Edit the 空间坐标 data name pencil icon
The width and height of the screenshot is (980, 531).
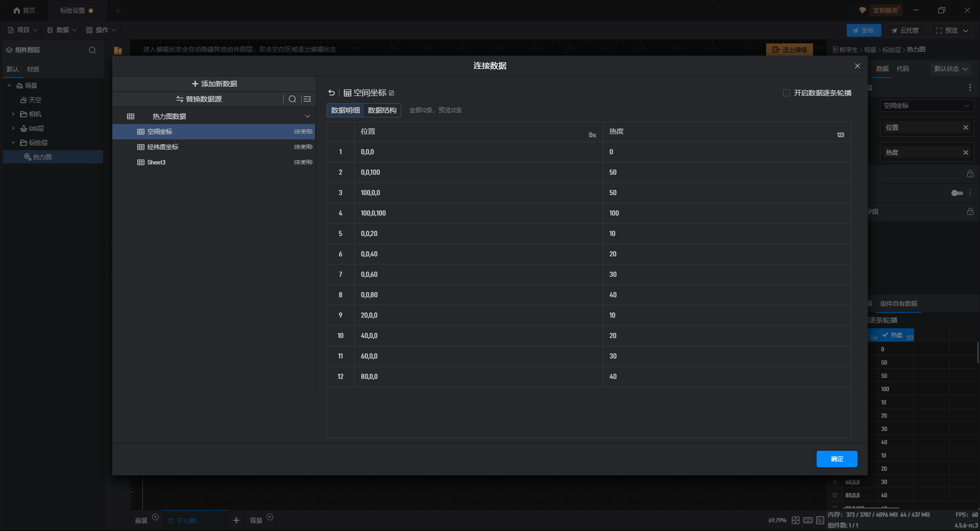(391, 93)
